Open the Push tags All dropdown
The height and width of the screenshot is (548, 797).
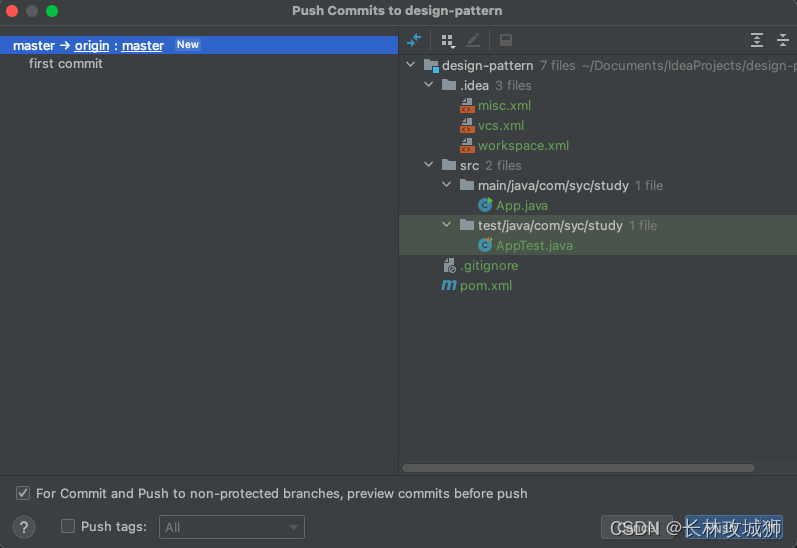(232, 527)
